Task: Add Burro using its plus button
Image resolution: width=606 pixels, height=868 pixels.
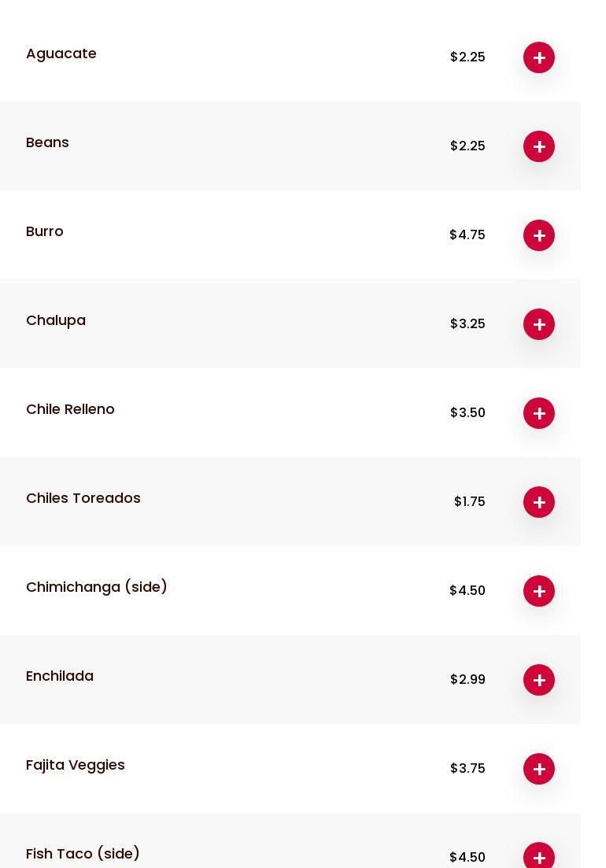Action: click(x=539, y=235)
